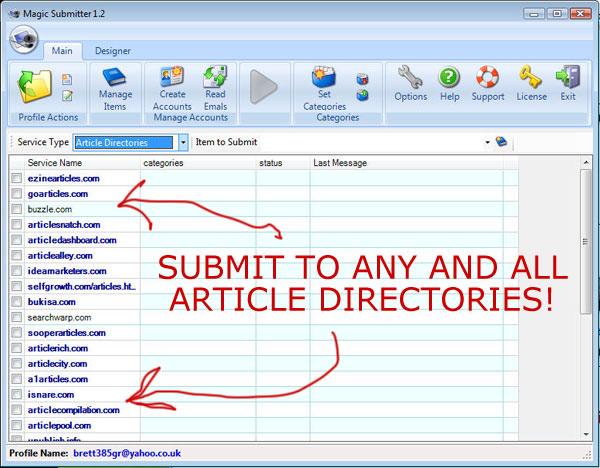Open the profile folder icon in Profile Actions

pos(34,86)
